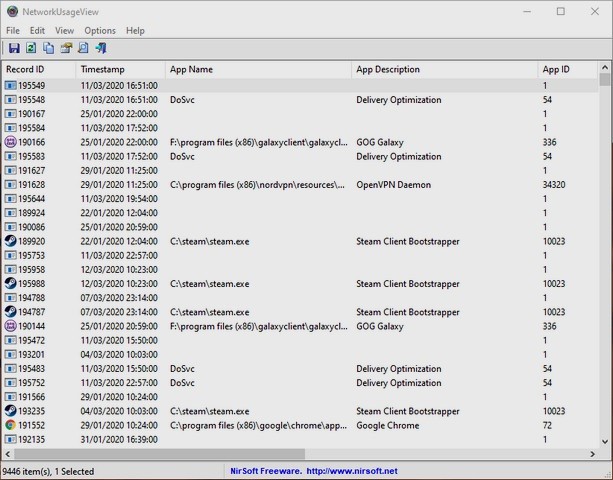The width and height of the screenshot is (613, 480).
Task: Click the Exit toolbar icon
Action: (x=100, y=48)
